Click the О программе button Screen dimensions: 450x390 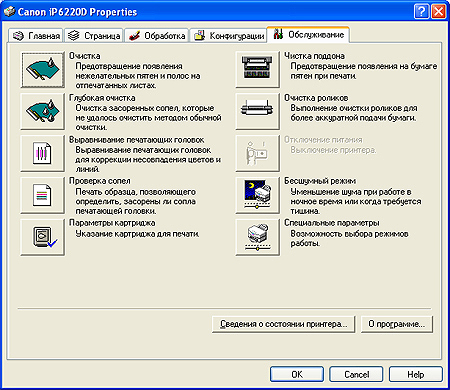tap(397, 324)
